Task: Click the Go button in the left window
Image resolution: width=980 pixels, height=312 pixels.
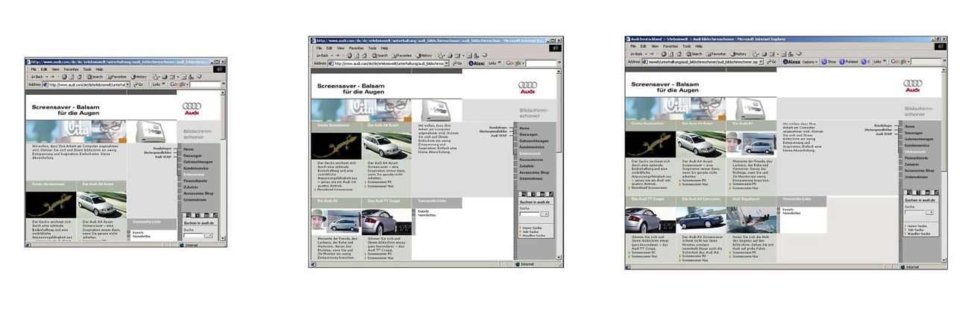Action: click(139, 84)
